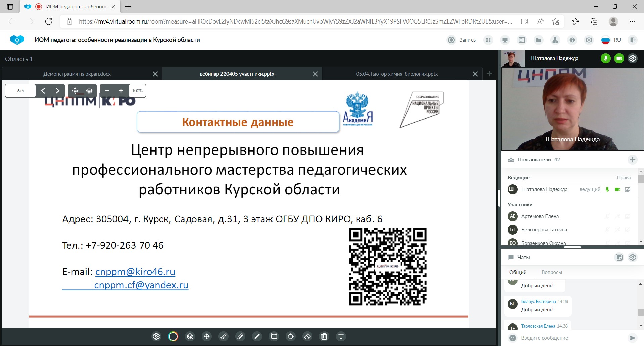Select the move tool with four arrows
644x346 pixels.
207,336
